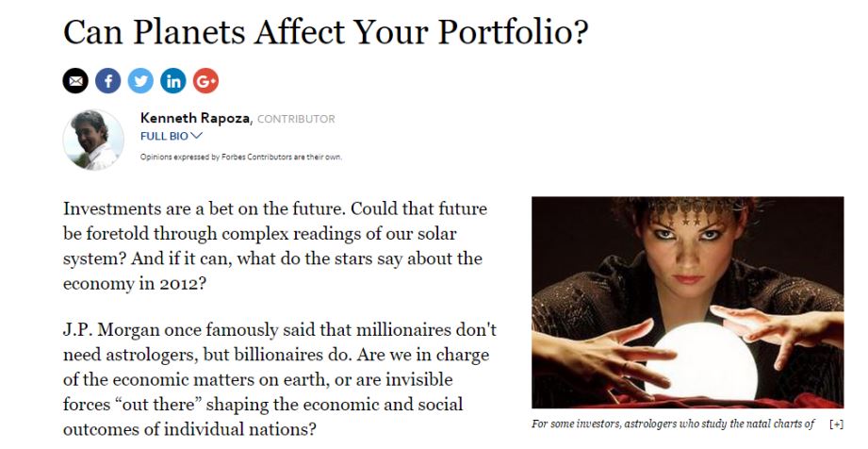The image size is (868, 449).
Task: Click the article headline Can Planets Affect Your Portfolio
Action: [325, 31]
